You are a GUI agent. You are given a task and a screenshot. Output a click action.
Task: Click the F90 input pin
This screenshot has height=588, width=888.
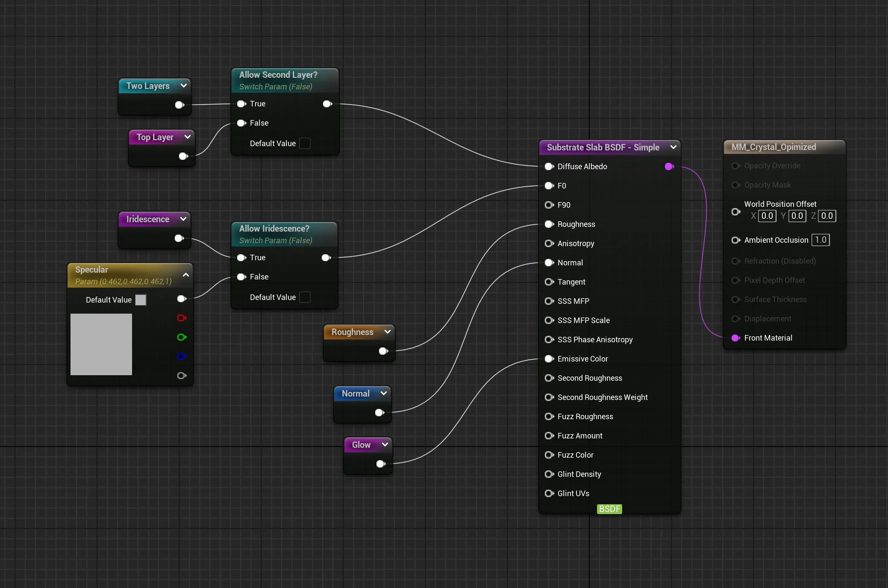(549, 205)
